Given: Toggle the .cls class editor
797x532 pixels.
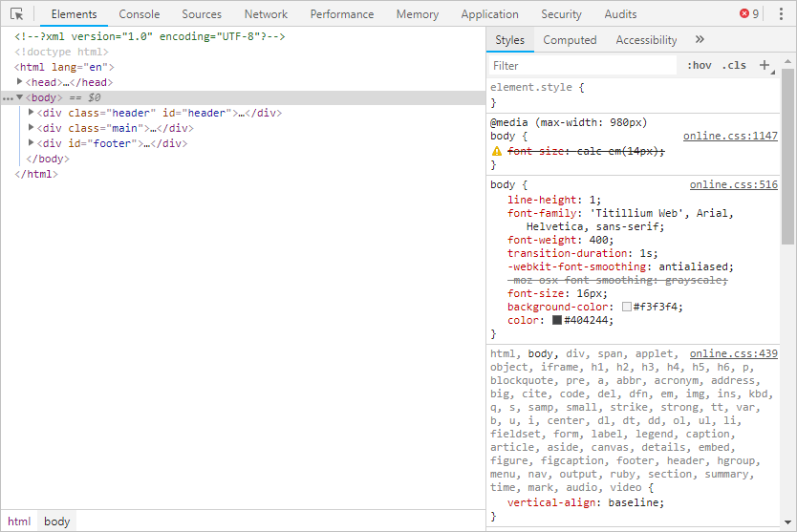Looking at the screenshot, I should coord(734,66).
